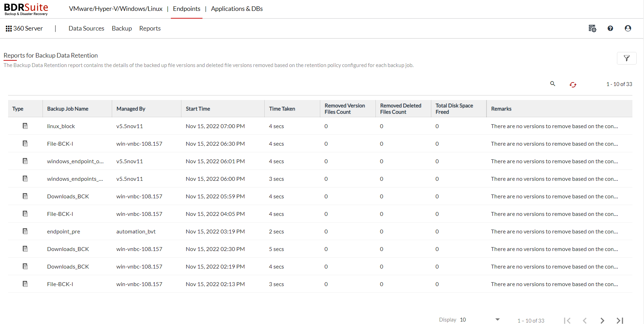Open the user account profile icon

[628, 28]
